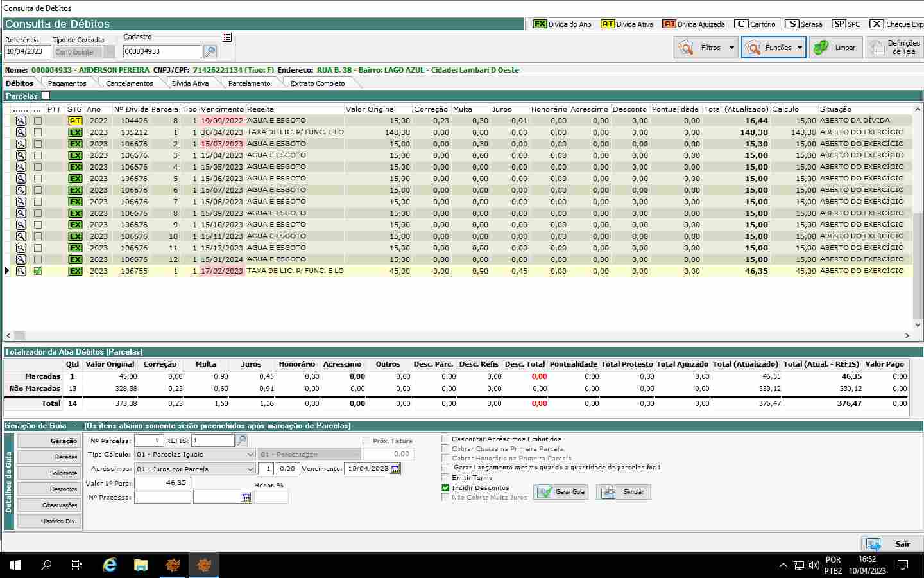The width and height of the screenshot is (924, 578).
Task: Open calendar icon next to Nº Processo
Action: [246, 498]
